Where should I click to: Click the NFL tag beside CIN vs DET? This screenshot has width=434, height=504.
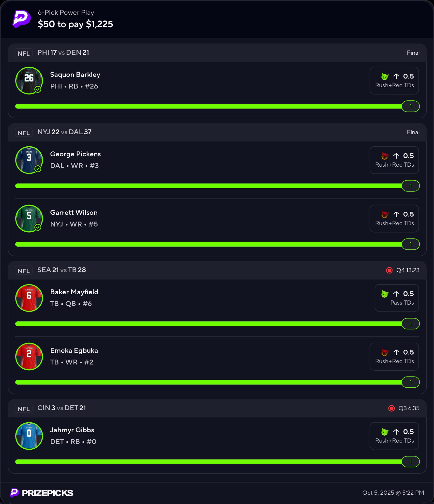pyautogui.click(x=24, y=409)
